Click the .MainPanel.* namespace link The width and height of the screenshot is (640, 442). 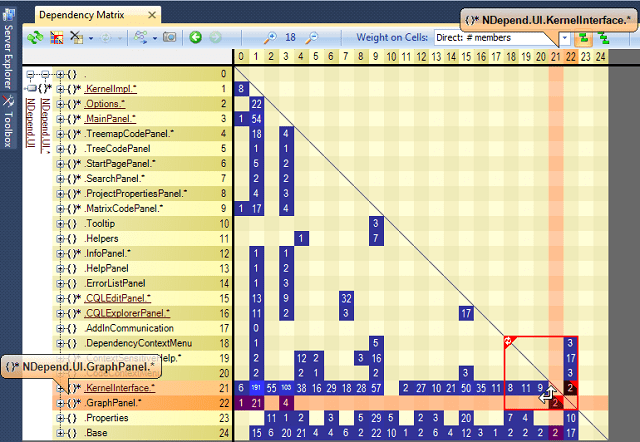[110, 119]
